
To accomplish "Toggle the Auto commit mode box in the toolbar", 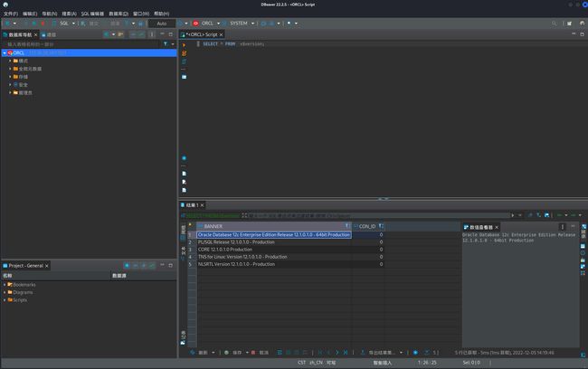I will [x=162, y=24].
